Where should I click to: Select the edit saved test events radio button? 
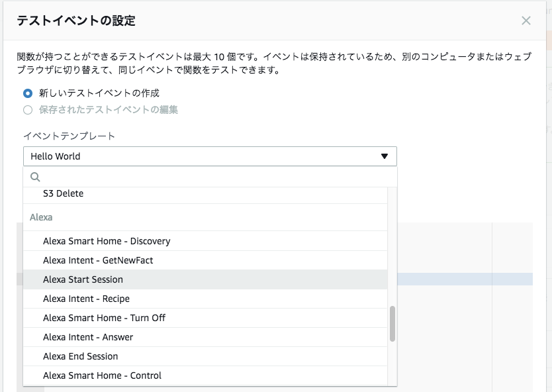tap(28, 110)
